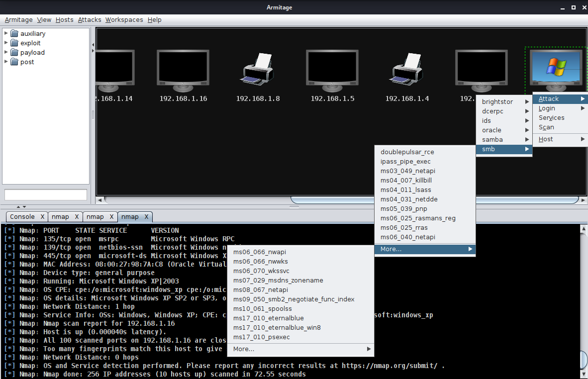Image resolution: width=588 pixels, height=379 pixels.
Task: Choose the ms04_007_killbill exploit
Action: 425,181
